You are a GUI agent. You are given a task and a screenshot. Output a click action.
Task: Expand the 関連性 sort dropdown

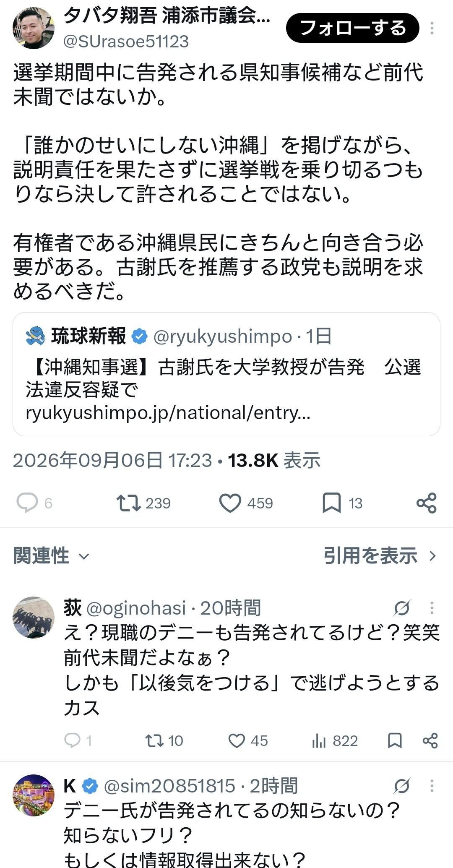coord(51,555)
